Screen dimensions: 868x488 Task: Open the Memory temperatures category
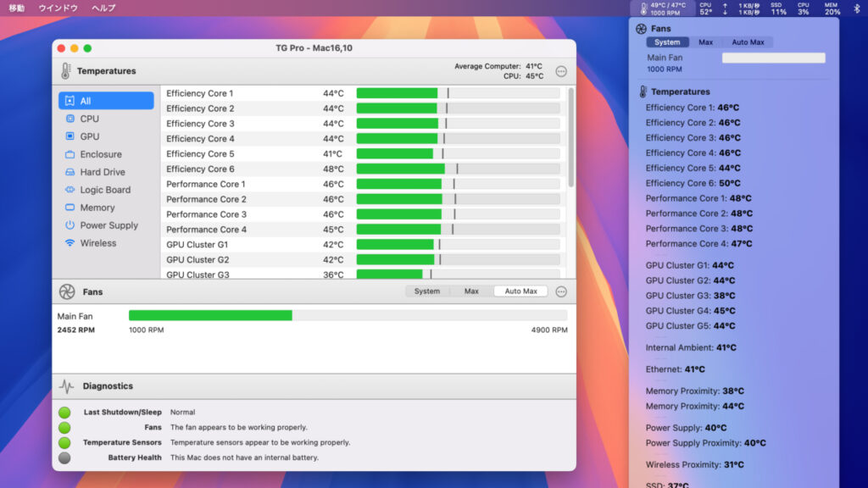[97, 208]
